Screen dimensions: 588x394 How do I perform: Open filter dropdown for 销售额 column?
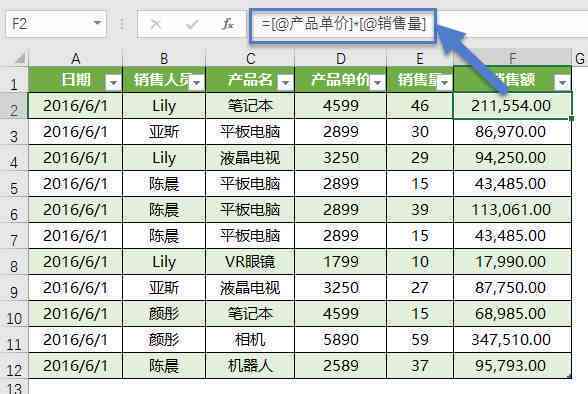[x=562, y=82]
